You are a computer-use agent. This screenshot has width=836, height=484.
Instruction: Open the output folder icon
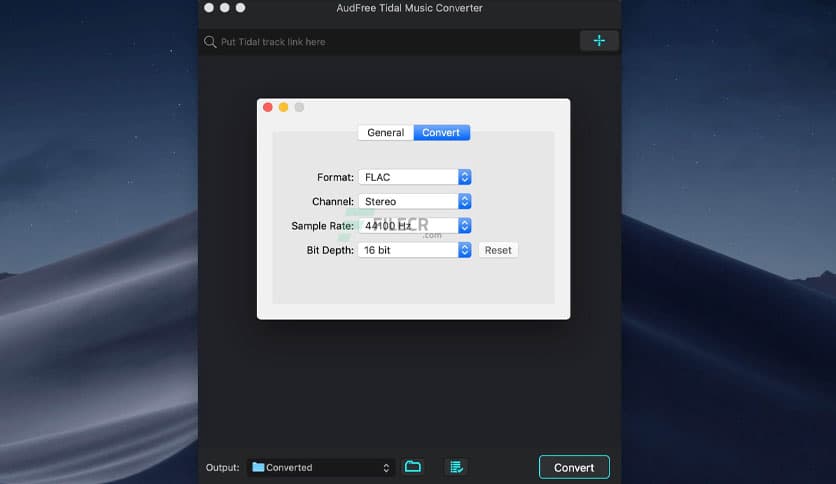(x=413, y=467)
